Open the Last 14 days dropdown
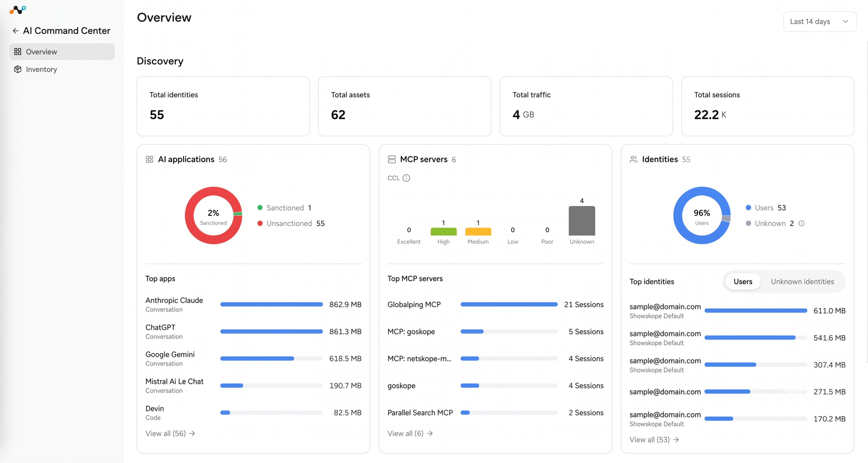Image resolution: width=868 pixels, height=463 pixels. pyautogui.click(x=820, y=21)
